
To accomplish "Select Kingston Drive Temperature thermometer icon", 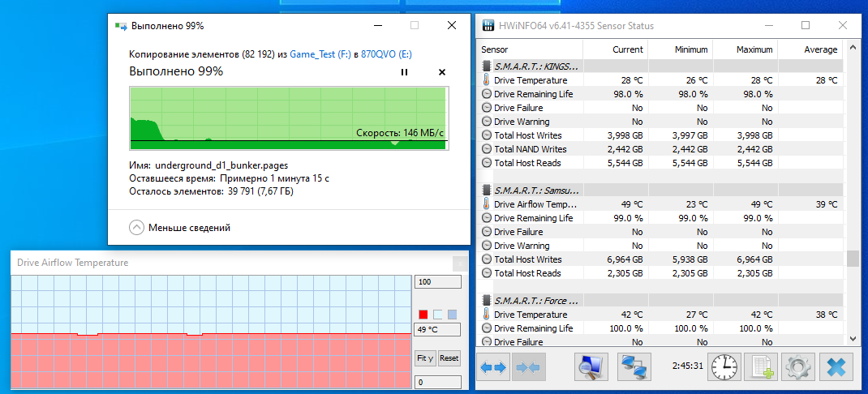I will coord(487,80).
